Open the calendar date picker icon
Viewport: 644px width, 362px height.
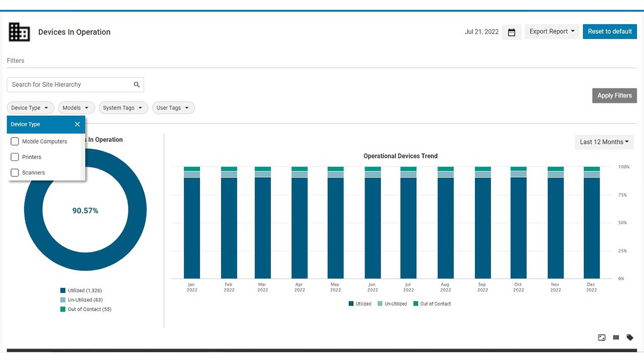pyautogui.click(x=512, y=32)
